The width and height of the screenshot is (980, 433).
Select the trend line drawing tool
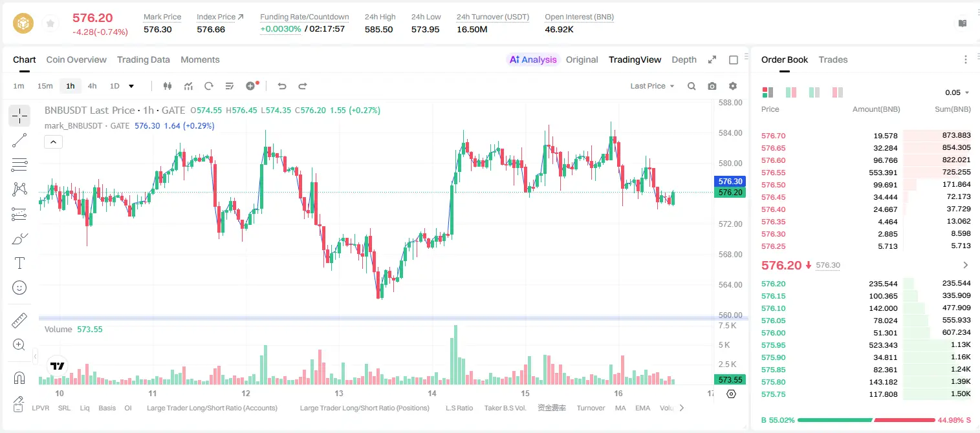tap(19, 140)
